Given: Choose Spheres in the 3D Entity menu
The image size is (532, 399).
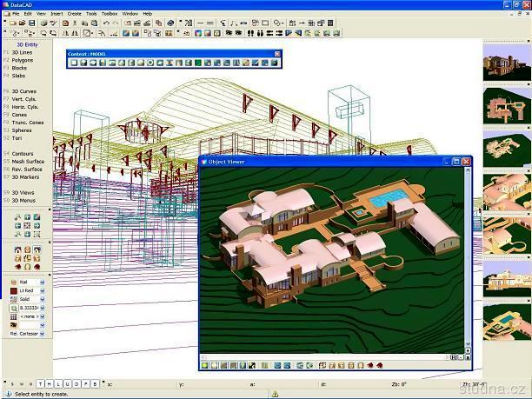Looking at the screenshot, I should 23,130.
